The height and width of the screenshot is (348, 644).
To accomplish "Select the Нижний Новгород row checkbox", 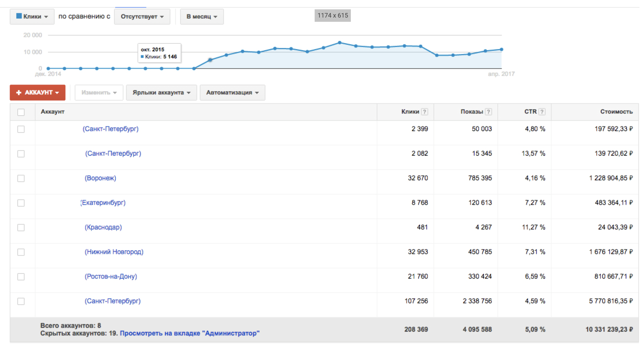I will (21, 252).
